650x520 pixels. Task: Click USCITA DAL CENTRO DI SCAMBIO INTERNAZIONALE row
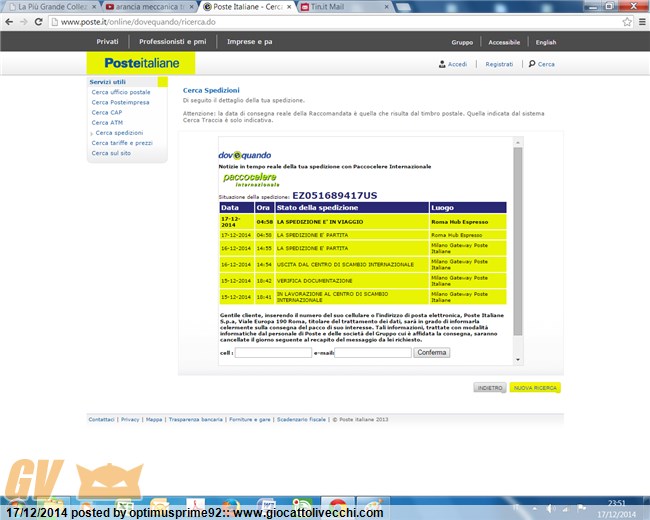(363, 265)
